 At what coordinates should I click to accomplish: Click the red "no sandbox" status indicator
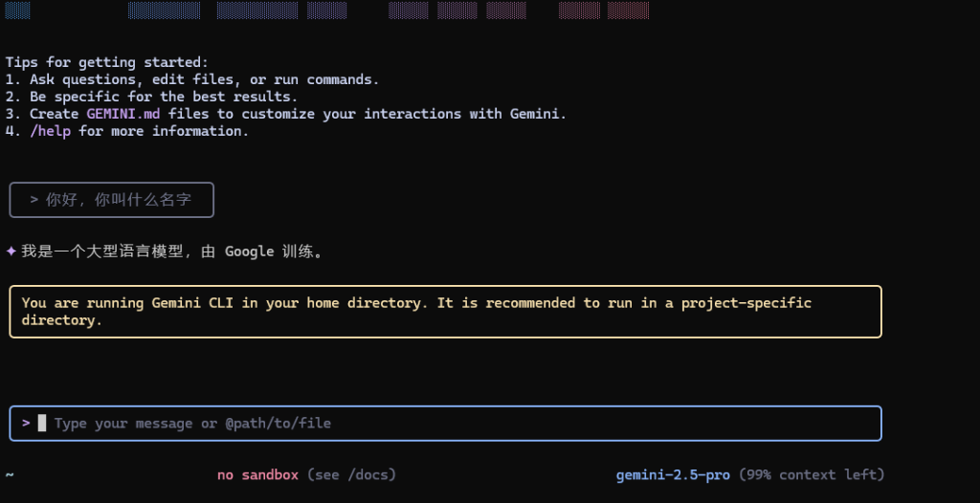coord(257,475)
